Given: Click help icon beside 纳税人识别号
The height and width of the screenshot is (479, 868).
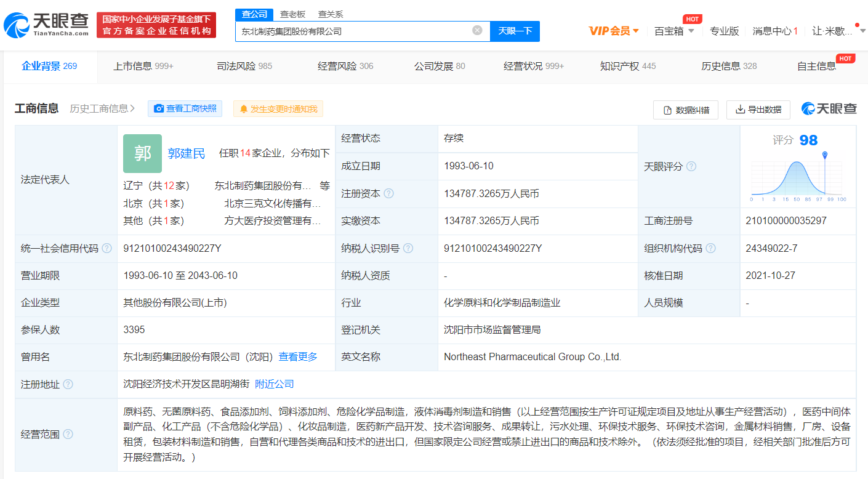Looking at the screenshot, I should pyautogui.click(x=408, y=248).
